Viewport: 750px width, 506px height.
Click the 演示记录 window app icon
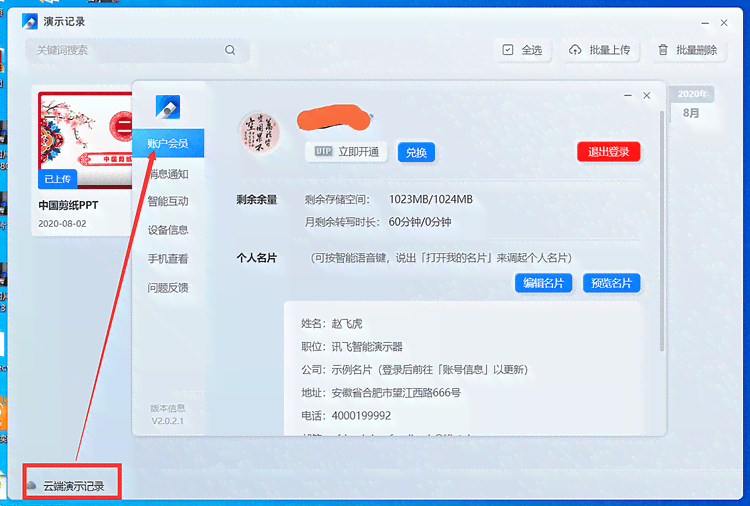[30, 22]
